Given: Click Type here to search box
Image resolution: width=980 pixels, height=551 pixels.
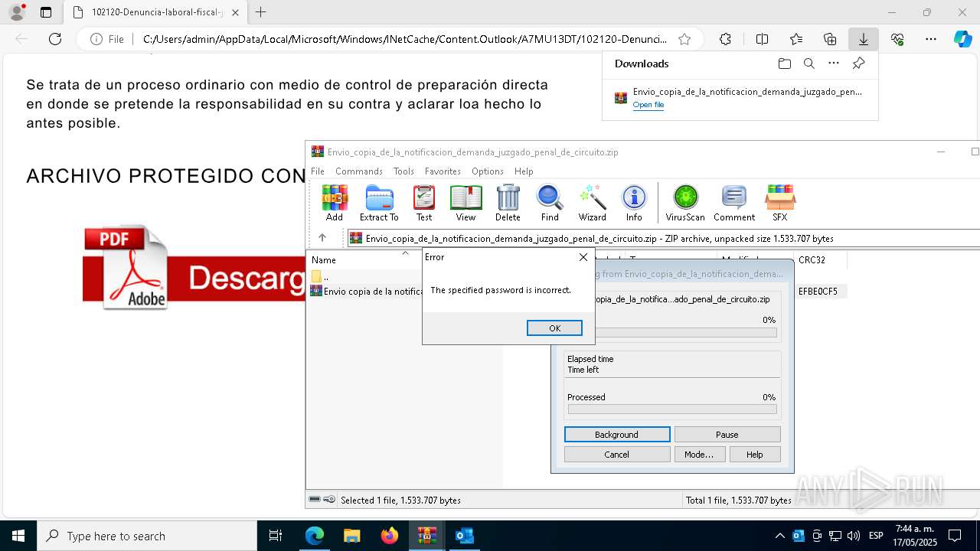Looking at the screenshot, I should click(147, 536).
